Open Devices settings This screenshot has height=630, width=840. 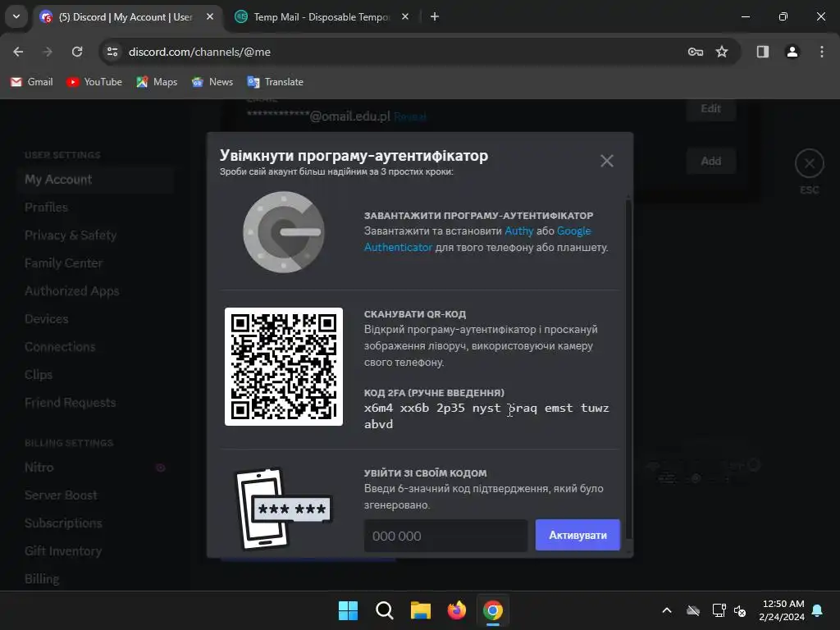pos(97,319)
